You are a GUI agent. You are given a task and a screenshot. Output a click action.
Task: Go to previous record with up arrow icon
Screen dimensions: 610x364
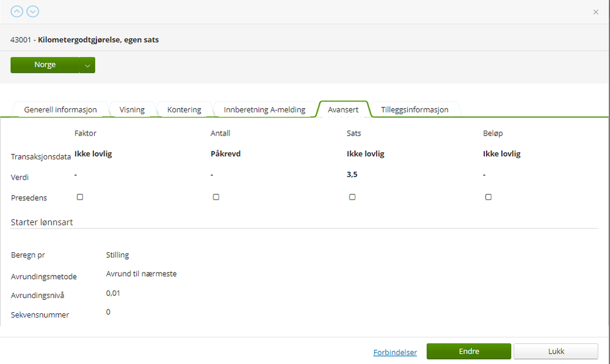16,12
